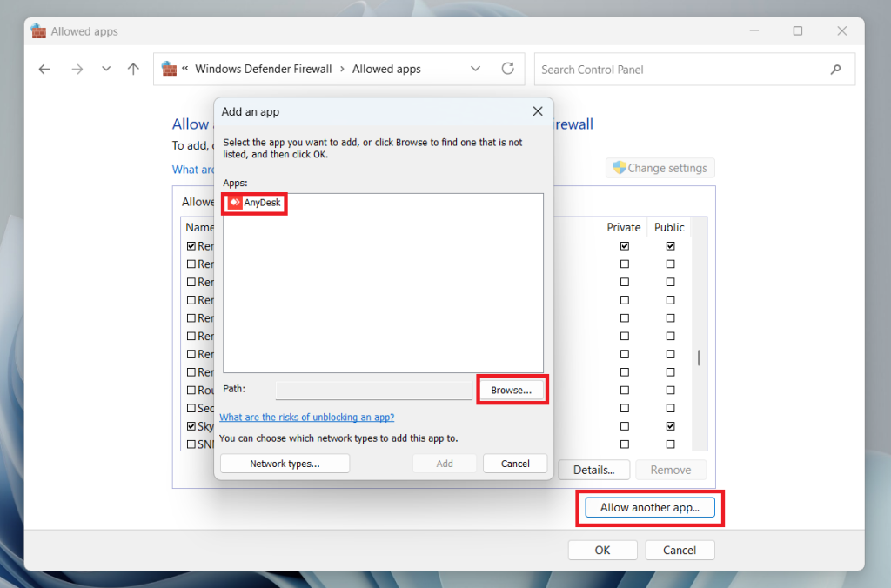This screenshot has width=891, height=588.
Task: Click the Allow another app button
Action: click(649, 507)
